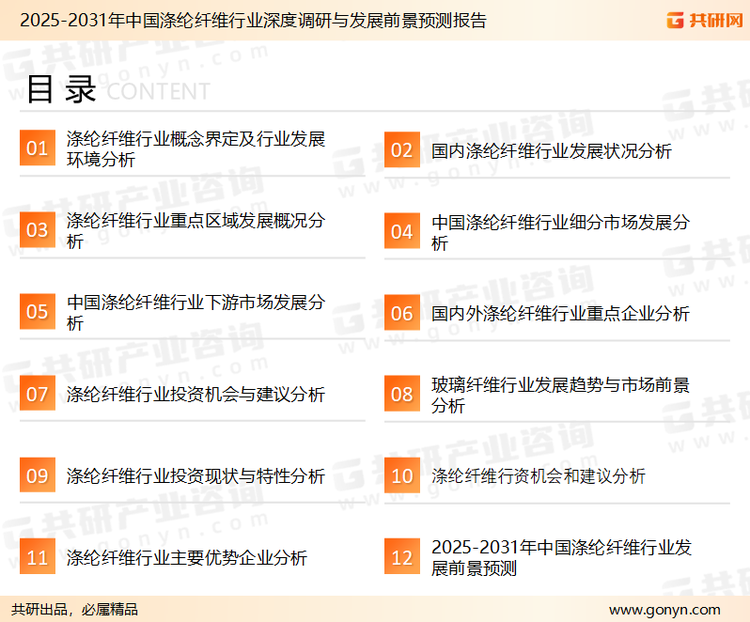Image resolution: width=750 pixels, height=622 pixels.
Task: Click the orange 03 number badge
Action: pos(37,230)
